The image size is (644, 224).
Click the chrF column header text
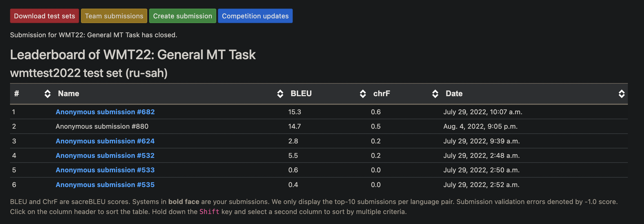tap(382, 94)
